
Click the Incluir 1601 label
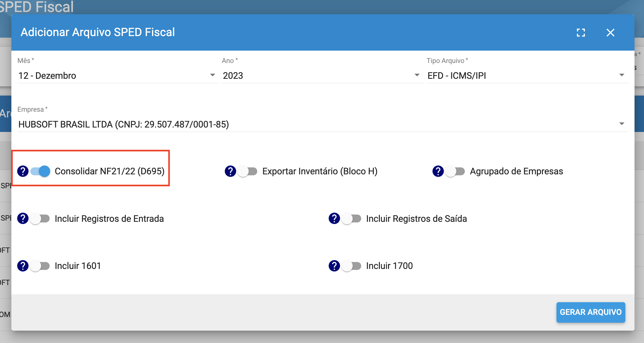point(78,266)
